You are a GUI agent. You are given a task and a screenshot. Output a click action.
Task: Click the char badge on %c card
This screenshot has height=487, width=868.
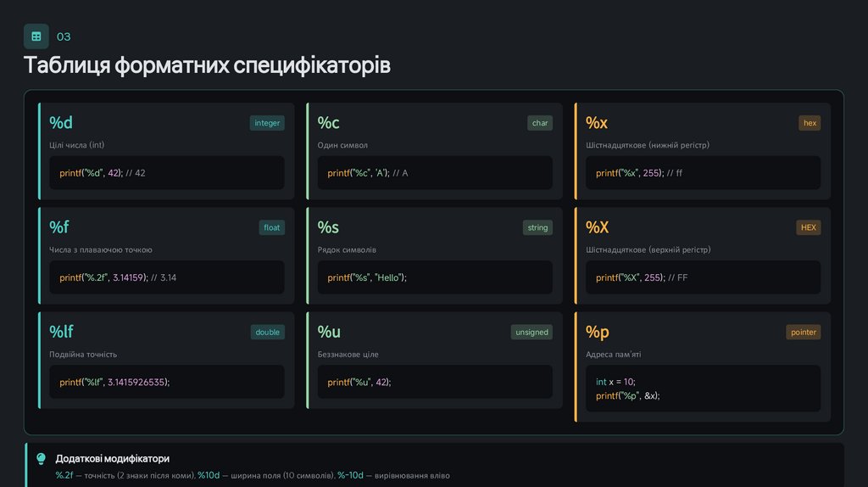[x=540, y=123]
